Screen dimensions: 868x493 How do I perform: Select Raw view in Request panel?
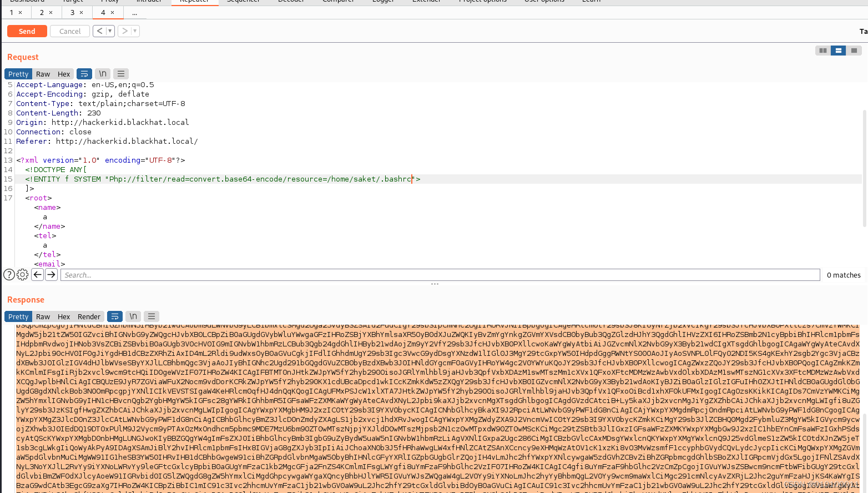pyautogui.click(x=43, y=74)
